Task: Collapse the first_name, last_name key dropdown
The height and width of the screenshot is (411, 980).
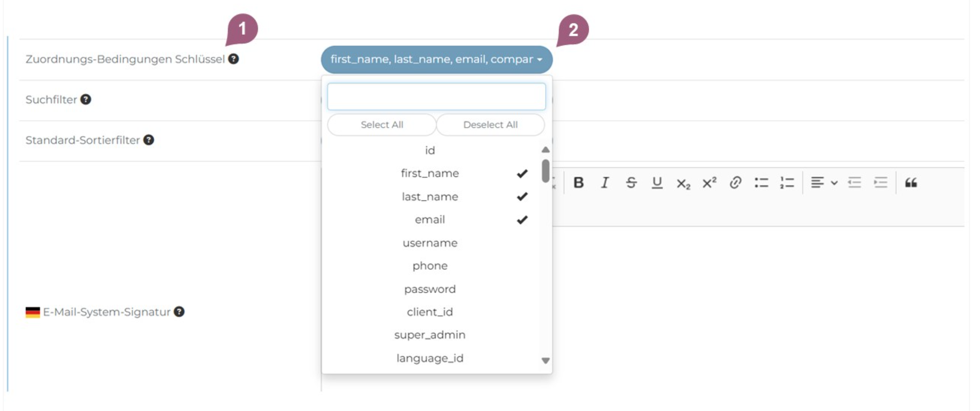Action: (436, 59)
